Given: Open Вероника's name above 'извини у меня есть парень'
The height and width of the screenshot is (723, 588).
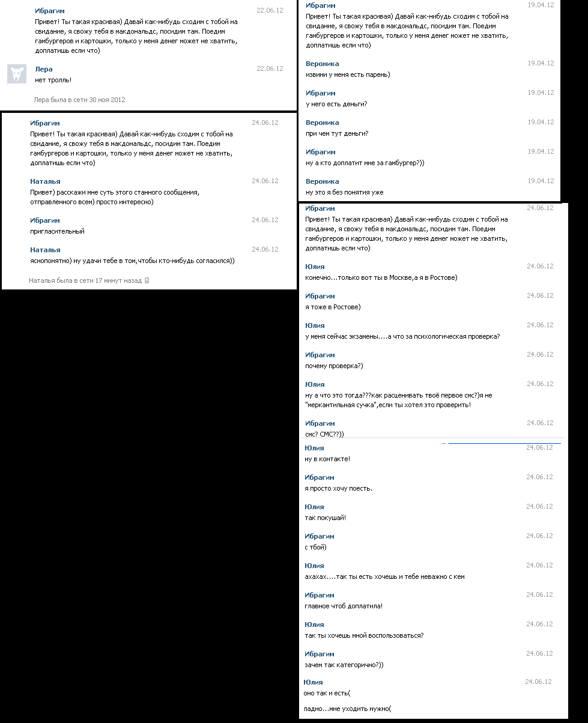Looking at the screenshot, I should pos(322,64).
